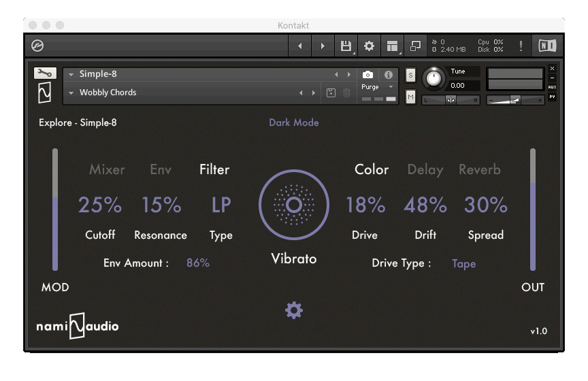This screenshot has width=588, height=381.
Task: Minimize instrument header with minus button
Action: pyautogui.click(x=552, y=78)
